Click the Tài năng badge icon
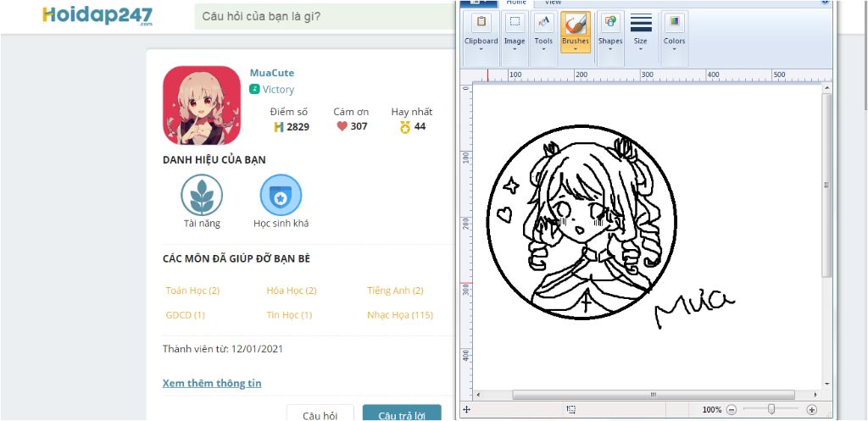Image resolution: width=868 pixels, height=421 pixels. click(202, 195)
